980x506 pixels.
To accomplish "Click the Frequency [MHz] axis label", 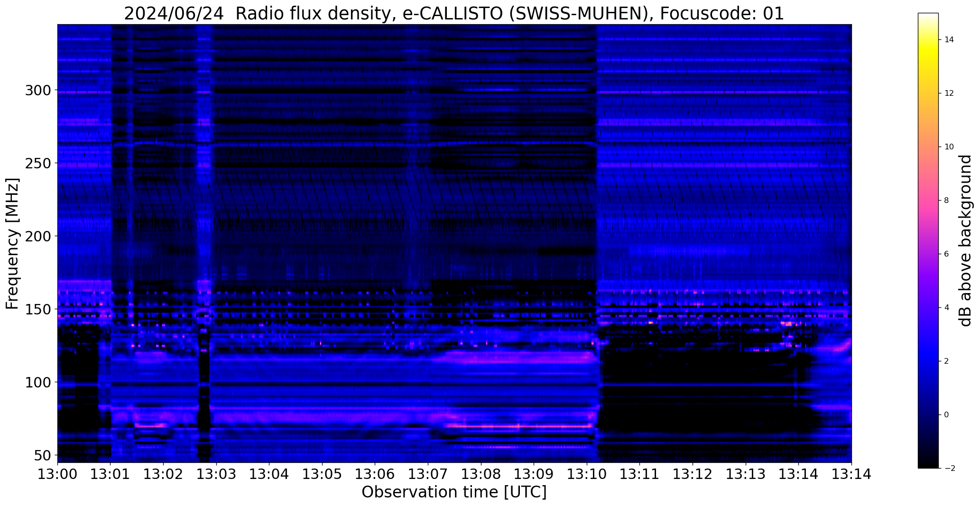I will pyautogui.click(x=12, y=243).
